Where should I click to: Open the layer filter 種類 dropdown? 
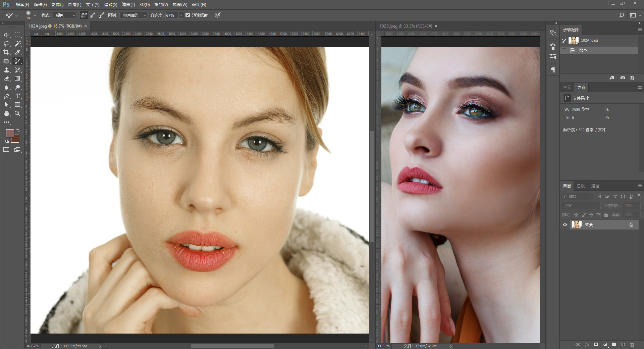pos(577,196)
